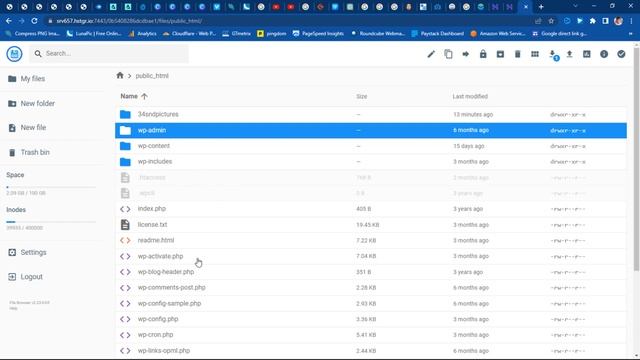
Task: Click the license.txt document icon
Action: pos(125,224)
